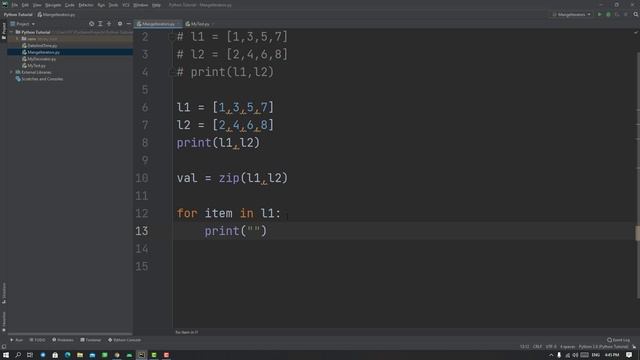Open the run configuration dropdown
640x360 pixels.
[x=571, y=14]
